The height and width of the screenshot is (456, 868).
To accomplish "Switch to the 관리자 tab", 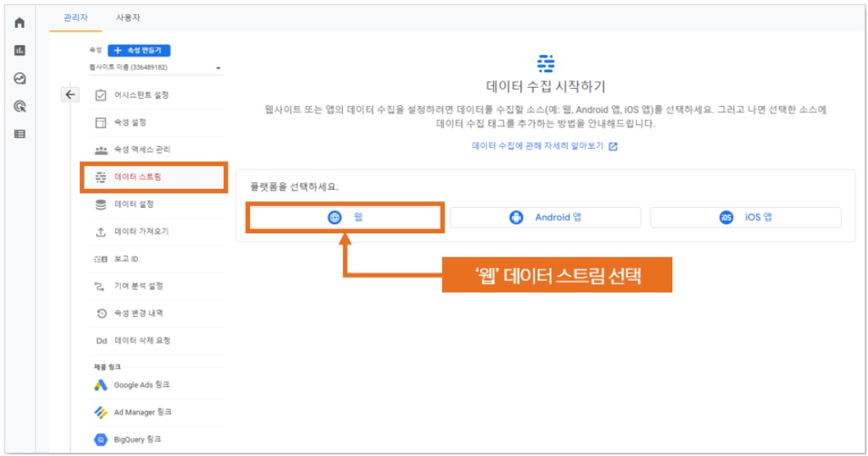I will [76, 18].
